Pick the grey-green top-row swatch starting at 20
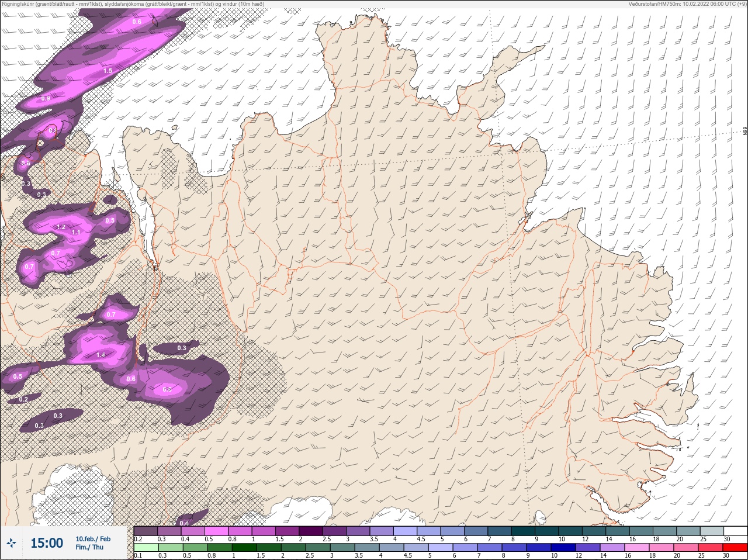The image size is (748, 560). tap(688, 531)
